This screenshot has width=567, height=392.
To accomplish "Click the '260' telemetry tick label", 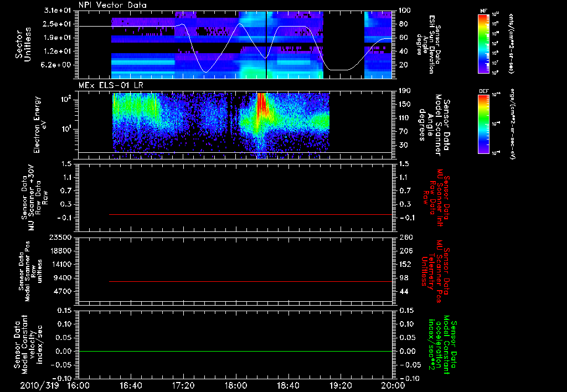I will 405,237.
